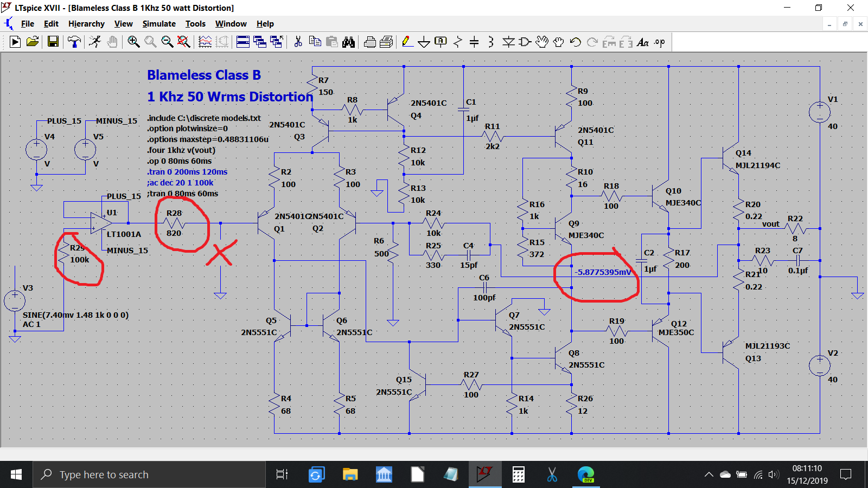Viewport: 868px width, 488px height.
Task: Click the '.option plotwinsize=0' directive
Action: (x=188, y=129)
